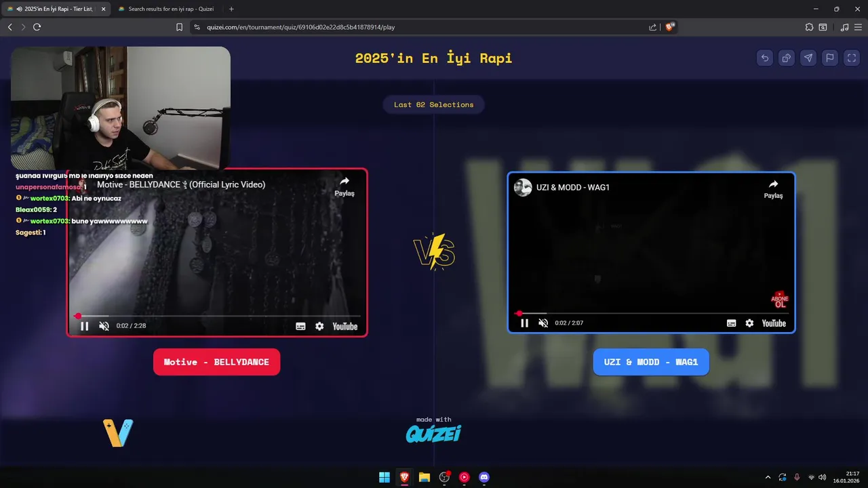Go back in browser history
Image resolution: width=868 pixels, height=488 pixels.
(x=9, y=27)
